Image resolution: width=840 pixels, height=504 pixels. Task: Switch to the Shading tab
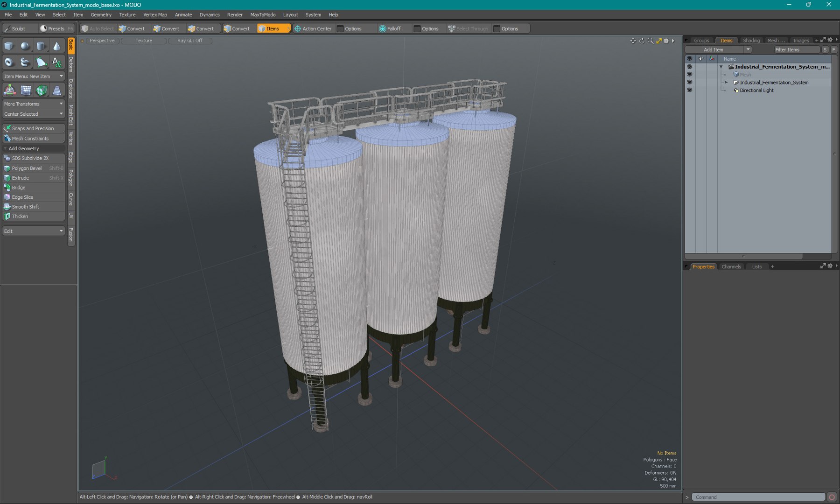(751, 41)
